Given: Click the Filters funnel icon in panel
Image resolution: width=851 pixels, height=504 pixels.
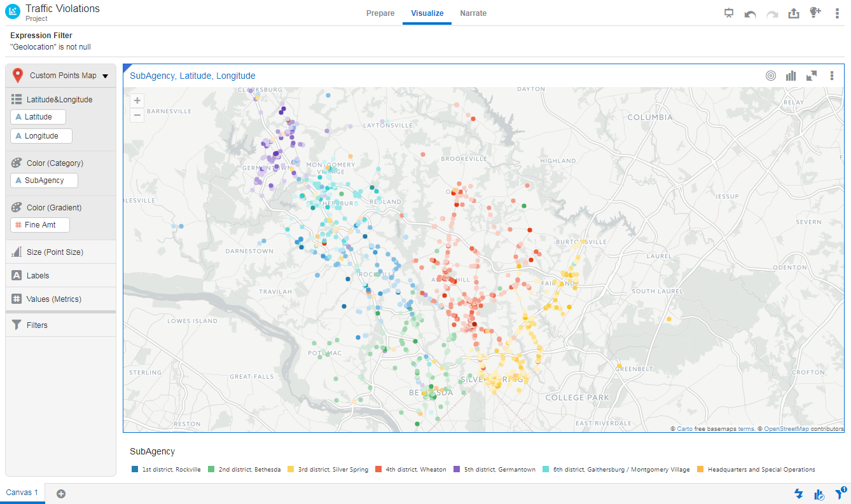Looking at the screenshot, I should [17, 325].
